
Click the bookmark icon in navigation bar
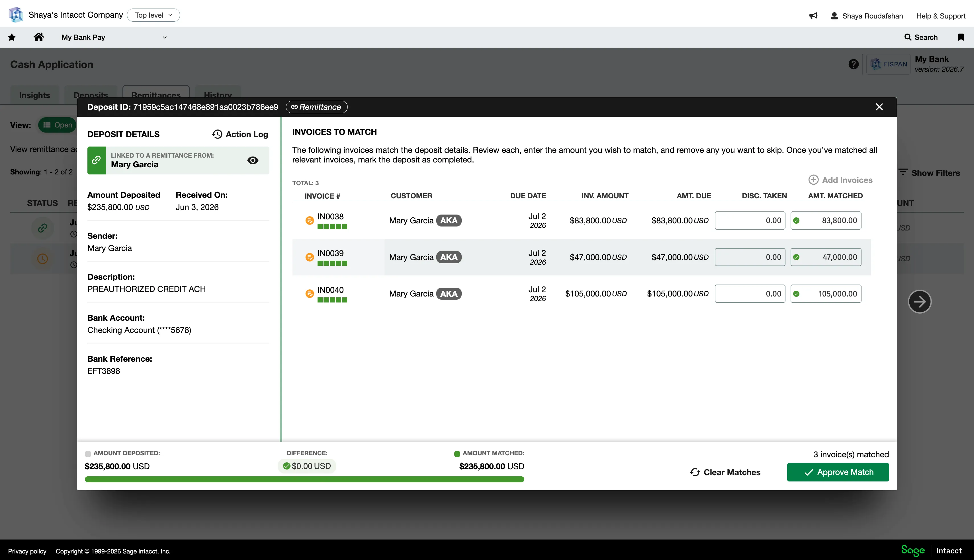click(961, 37)
